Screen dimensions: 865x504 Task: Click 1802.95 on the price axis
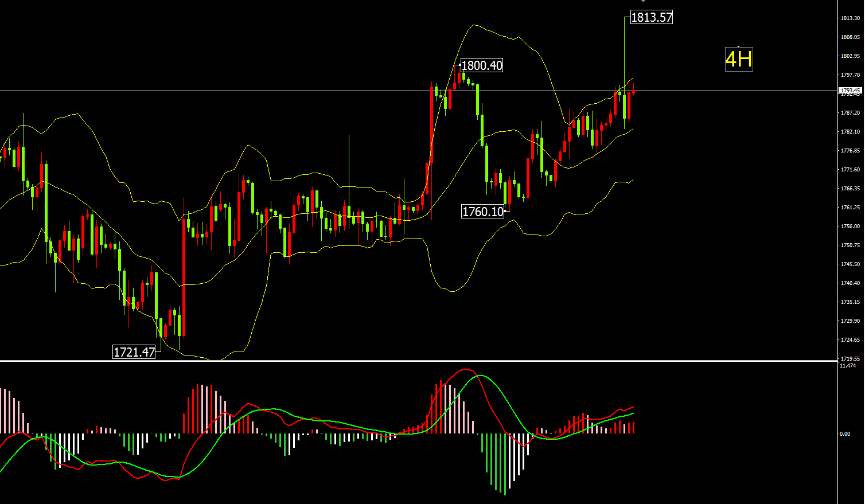[x=850, y=56]
